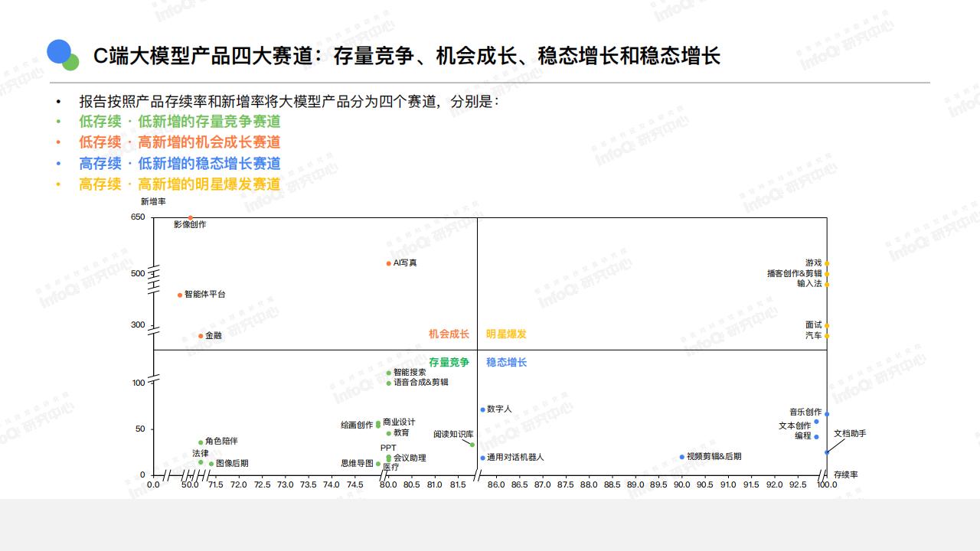Click the 650 y-axis tick value
Screen dimensions: 980x551
tap(138, 217)
